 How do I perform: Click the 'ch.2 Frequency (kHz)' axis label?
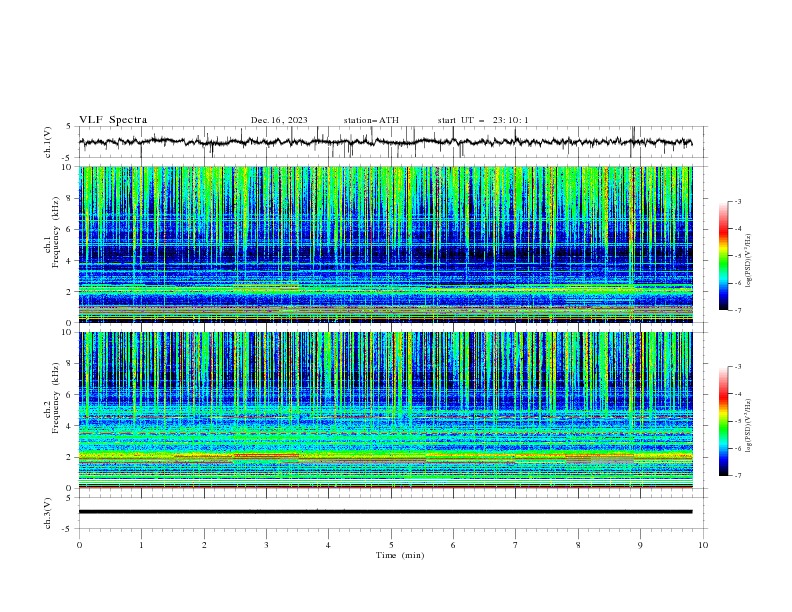[x=52, y=397]
